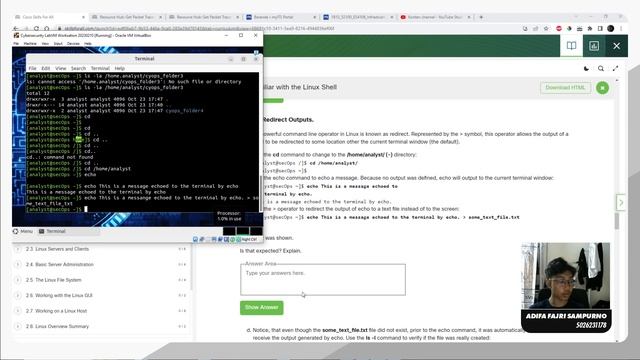640x360 pixels.
Task: Reload the browser page
Action: [36, 29]
